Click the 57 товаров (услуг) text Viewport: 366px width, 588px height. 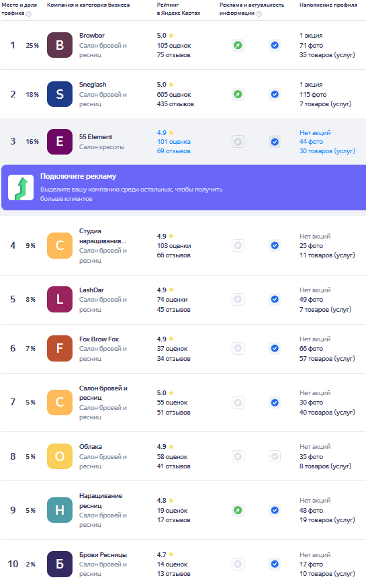[x=327, y=358]
